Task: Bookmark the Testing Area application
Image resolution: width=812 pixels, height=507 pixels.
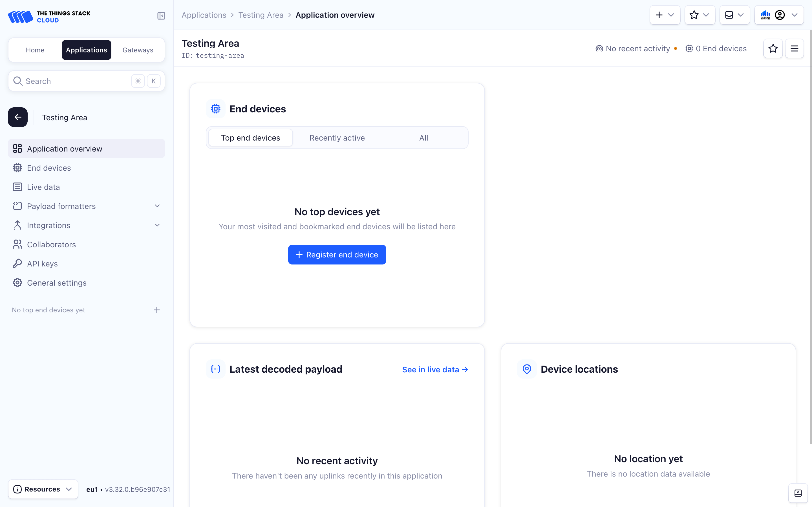Action: coord(773,48)
